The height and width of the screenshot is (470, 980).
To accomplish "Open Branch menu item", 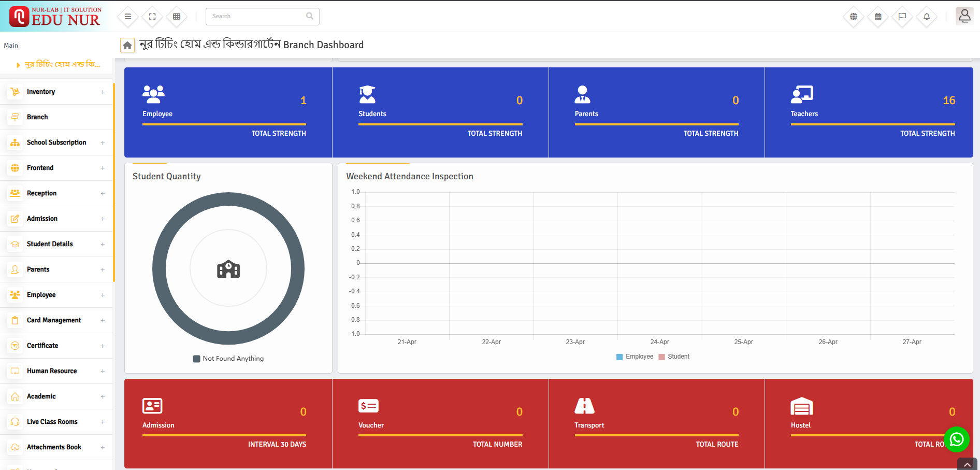I will (x=56, y=117).
